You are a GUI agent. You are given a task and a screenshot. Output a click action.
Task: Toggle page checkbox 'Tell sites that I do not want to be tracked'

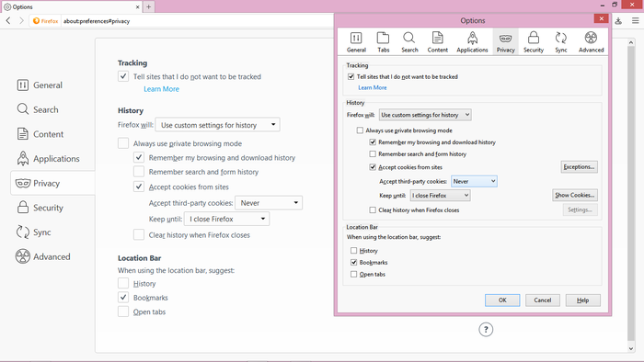coord(123,76)
